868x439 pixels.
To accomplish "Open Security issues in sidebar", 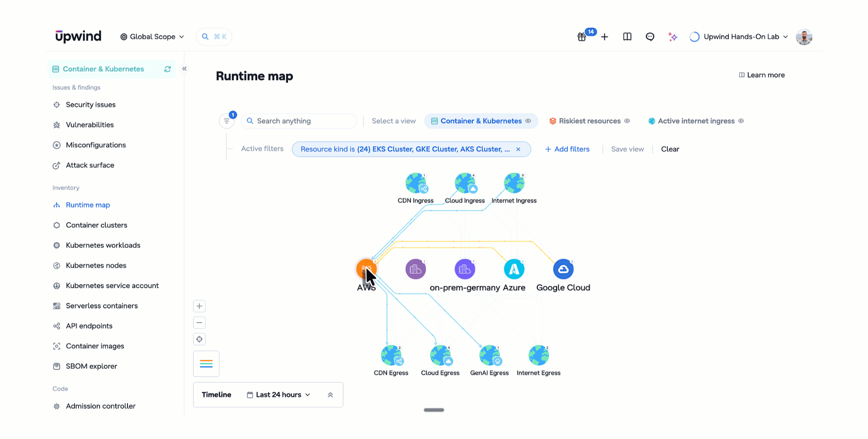I will 91,105.
